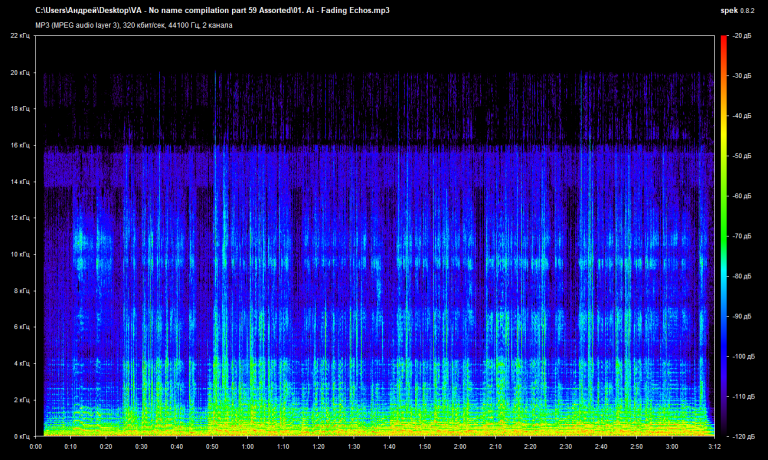The image size is (768, 460).
Task: Click the 10 кГц frequency axis label
Action: tap(20, 255)
